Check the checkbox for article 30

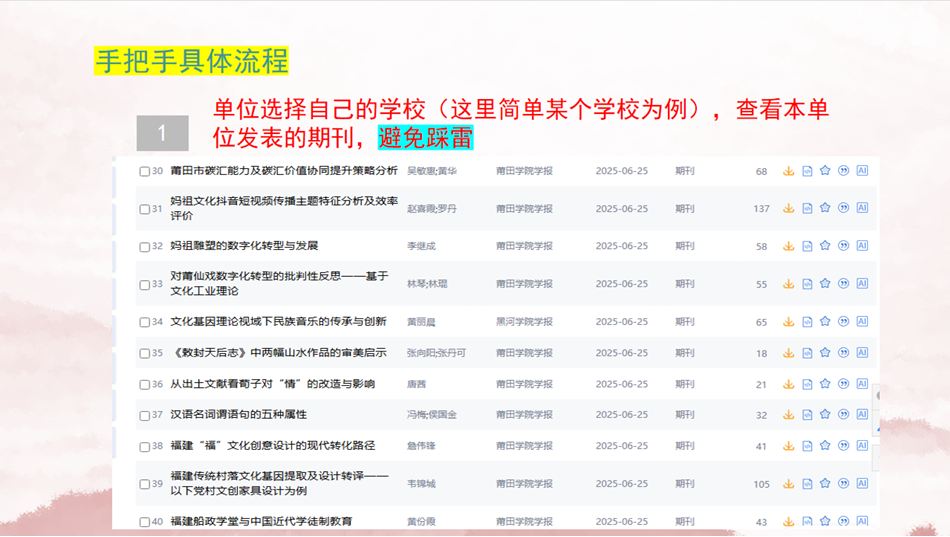145,172
